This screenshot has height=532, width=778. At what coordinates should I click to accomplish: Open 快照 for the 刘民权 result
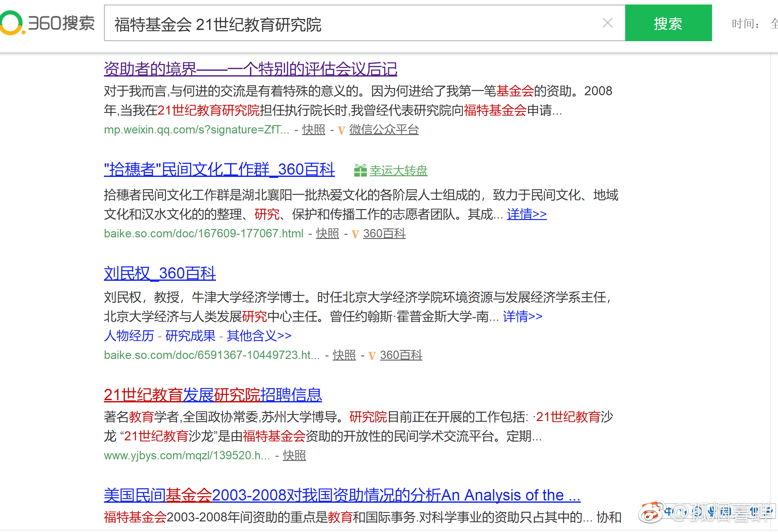tap(344, 355)
